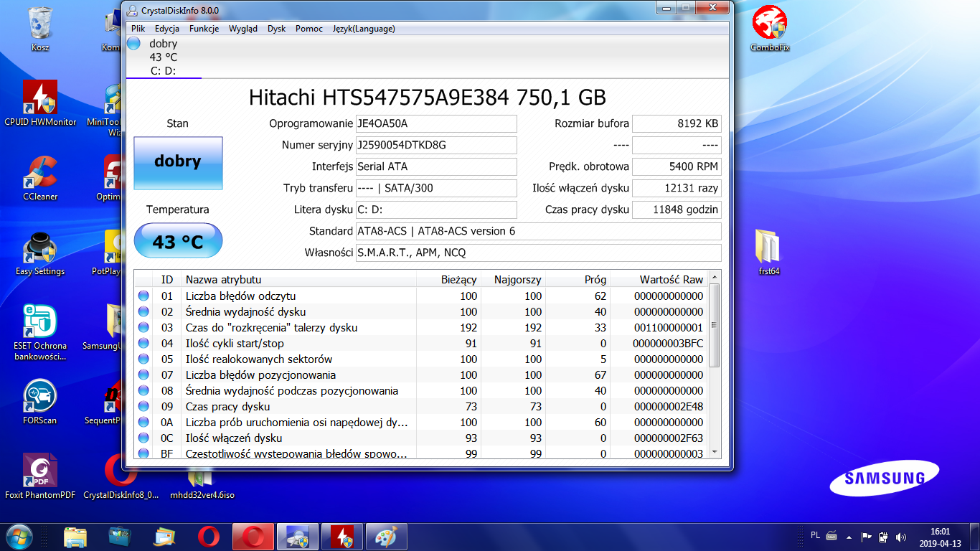Click the ESET Ochrona bankowości shortcut
Image resolution: width=980 pixels, height=551 pixels.
point(40,332)
